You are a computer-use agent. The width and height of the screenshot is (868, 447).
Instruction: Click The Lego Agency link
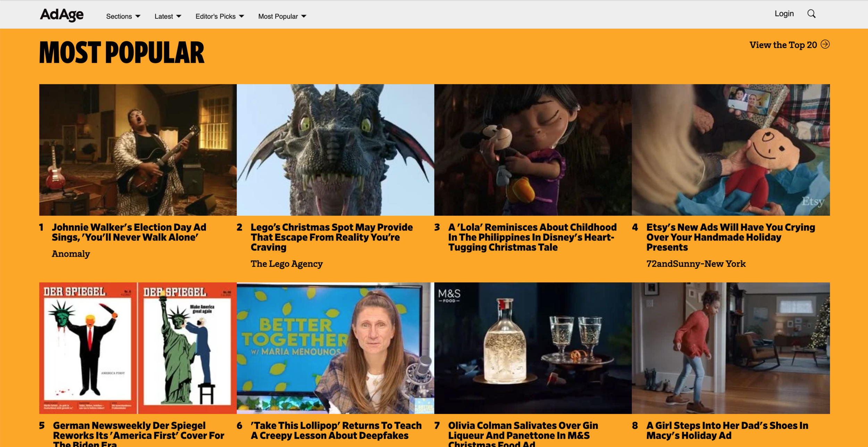point(287,264)
